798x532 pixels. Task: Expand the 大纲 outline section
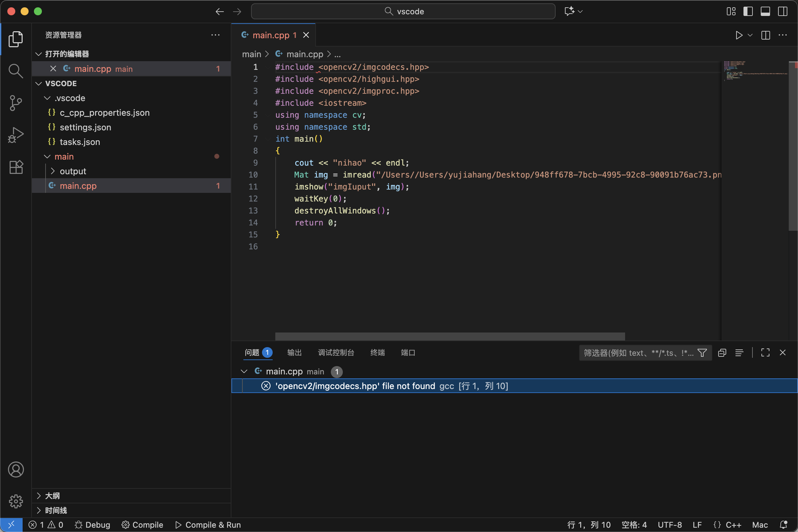click(52, 496)
